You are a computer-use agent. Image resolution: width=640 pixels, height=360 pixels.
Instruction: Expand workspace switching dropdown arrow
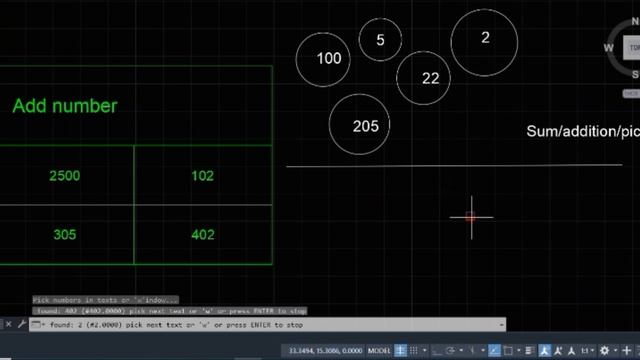point(616,350)
